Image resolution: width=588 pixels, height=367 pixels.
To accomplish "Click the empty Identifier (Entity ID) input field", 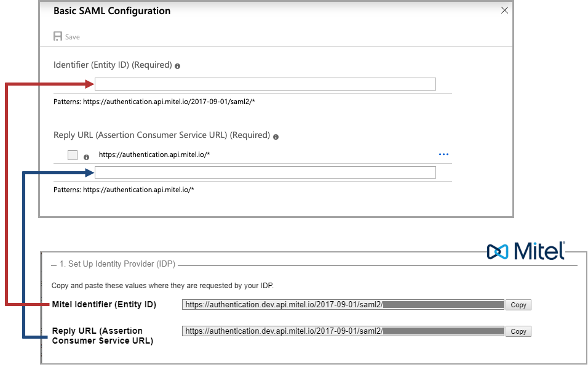I will tap(265, 84).
